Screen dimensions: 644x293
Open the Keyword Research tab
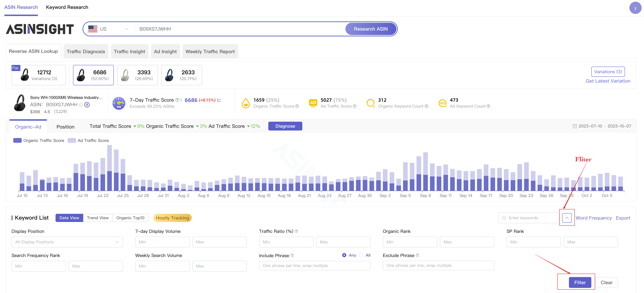67,7
